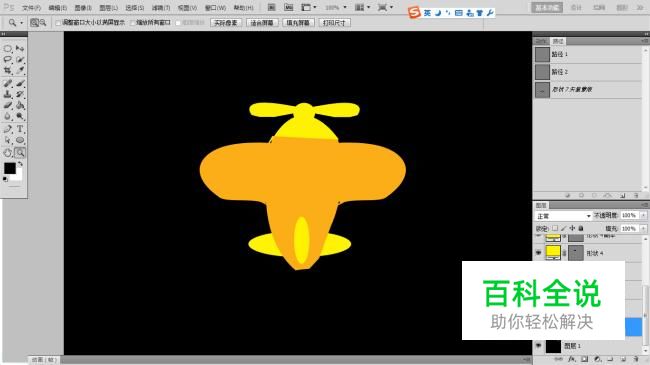
Task: Select the Clone Stamp tool
Action: coord(7,94)
